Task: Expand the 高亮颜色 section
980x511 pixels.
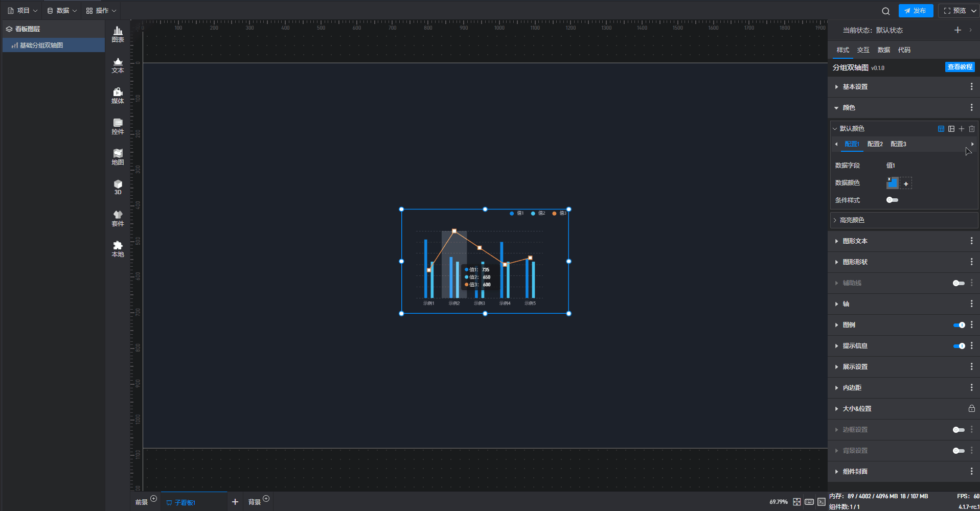Action: [x=852, y=220]
